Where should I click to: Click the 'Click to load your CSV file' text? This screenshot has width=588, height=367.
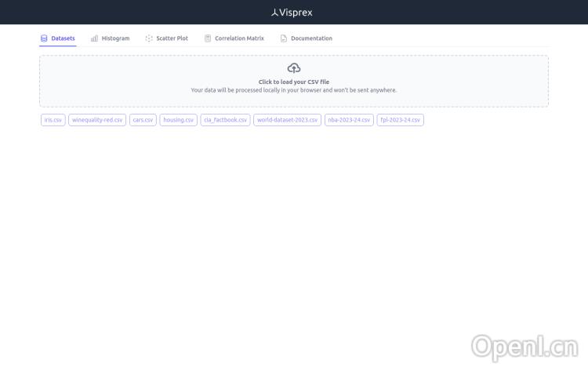[x=294, y=82]
